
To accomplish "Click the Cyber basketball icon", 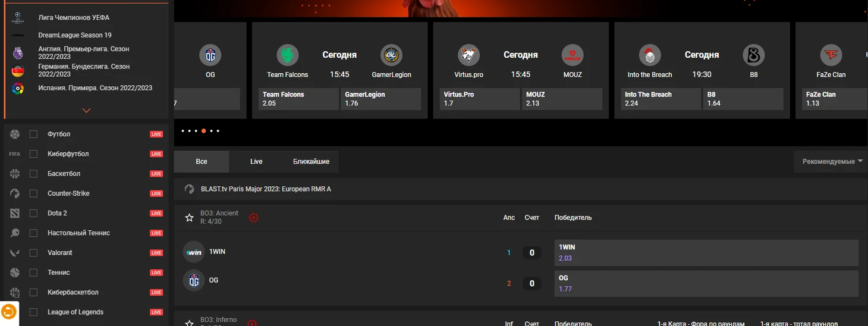I will tap(15, 292).
